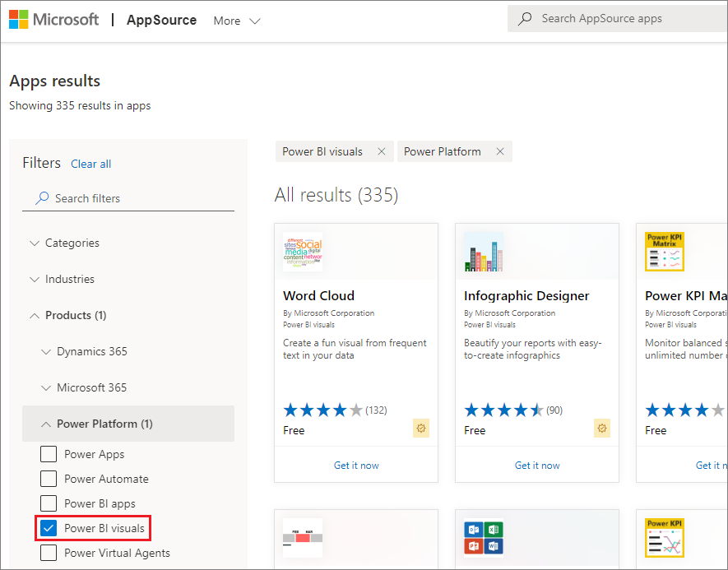Click the magnifier icon in Search filters
728x570 pixels.
point(42,198)
